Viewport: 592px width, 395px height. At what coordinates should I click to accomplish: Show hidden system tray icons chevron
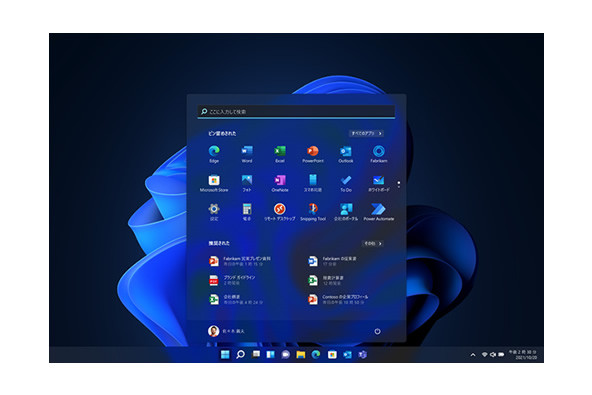tap(473, 355)
